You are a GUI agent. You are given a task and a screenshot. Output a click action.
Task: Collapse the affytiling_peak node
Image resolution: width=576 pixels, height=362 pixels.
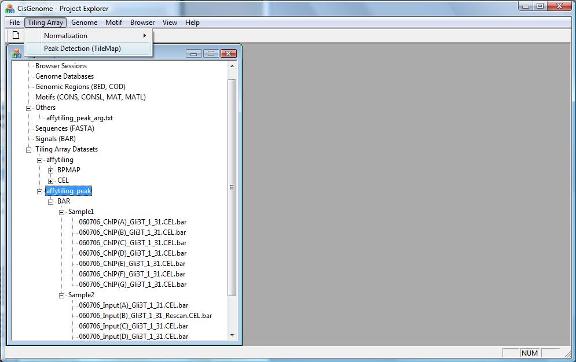point(39,191)
